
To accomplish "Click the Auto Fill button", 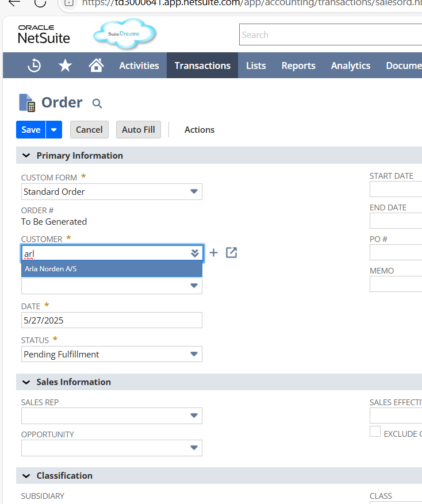I will [139, 130].
